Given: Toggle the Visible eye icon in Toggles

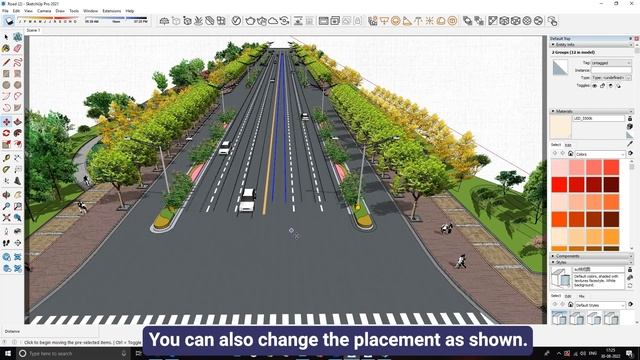Looking at the screenshot, I should [x=594, y=86].
